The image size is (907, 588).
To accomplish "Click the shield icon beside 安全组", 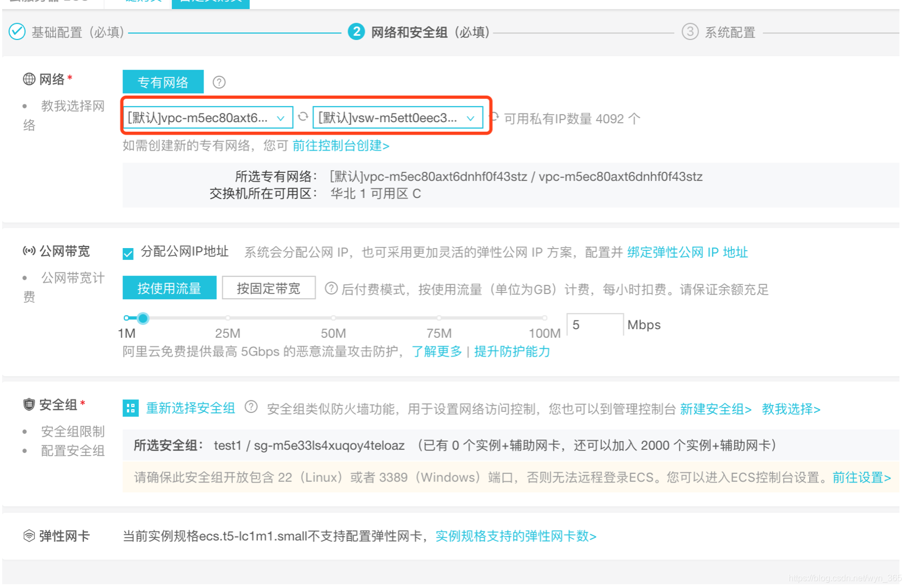I will pos(29,404).
